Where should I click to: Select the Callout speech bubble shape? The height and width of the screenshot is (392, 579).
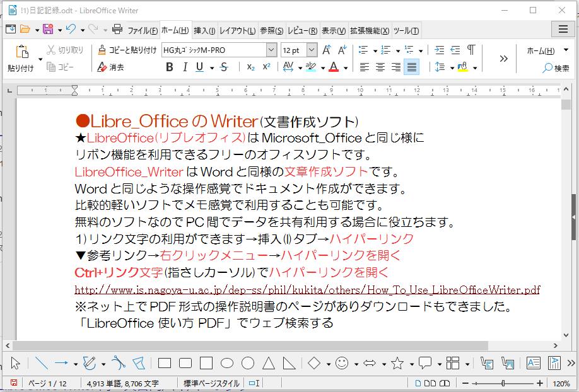tap(425, 363)
